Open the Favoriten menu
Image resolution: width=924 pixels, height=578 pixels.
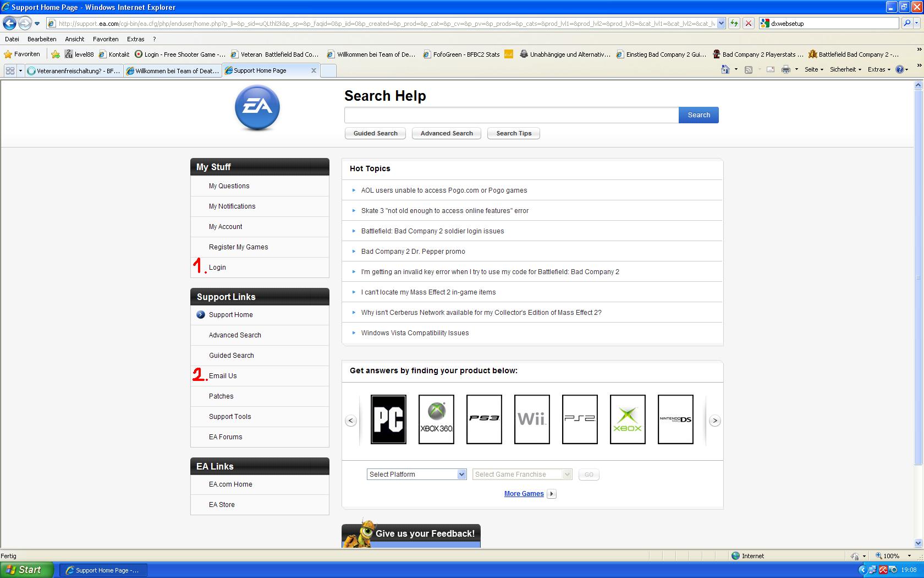(106, 39)
